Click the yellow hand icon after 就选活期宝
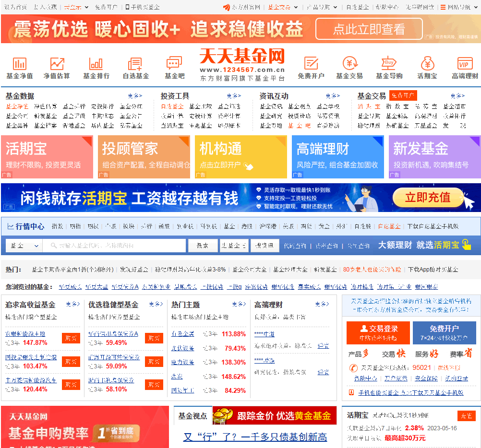481x448 pixels. [x=466, y=245]
